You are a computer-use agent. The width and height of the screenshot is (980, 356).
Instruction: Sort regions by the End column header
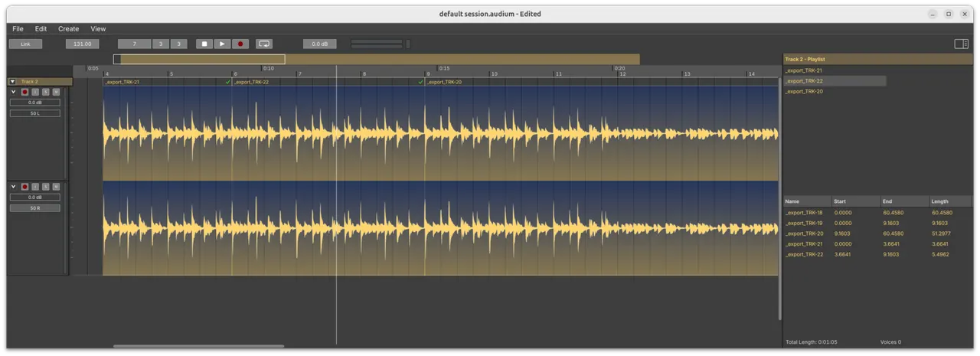pos(905,201)
